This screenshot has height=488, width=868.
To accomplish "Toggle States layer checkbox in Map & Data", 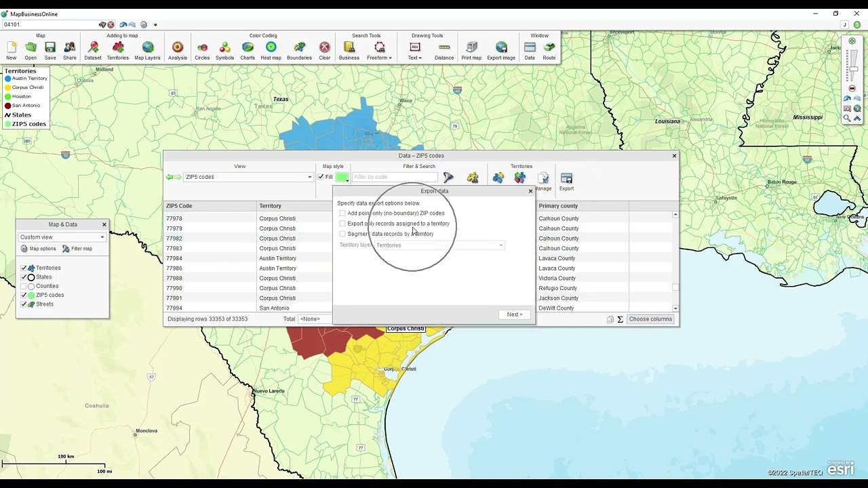I will (24, 277).
